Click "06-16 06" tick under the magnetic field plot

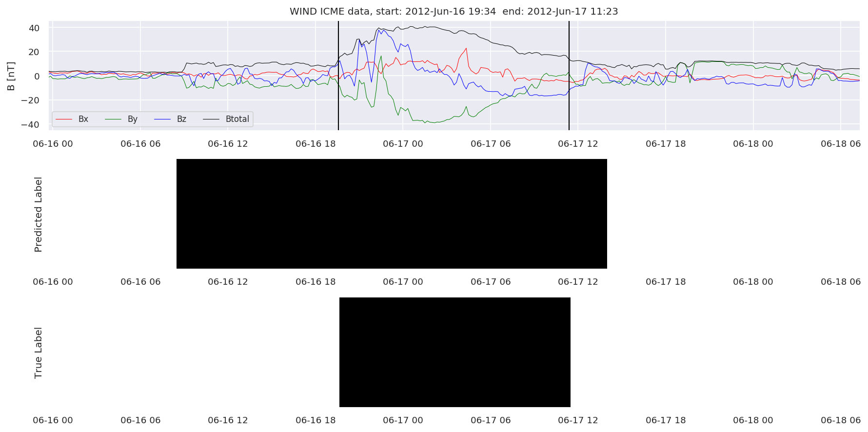pyautogui.click(x=140, y=144)
